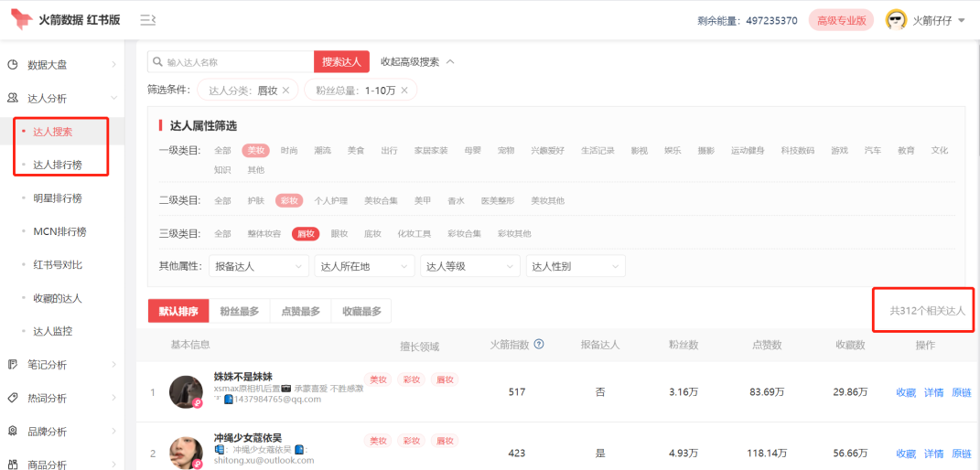Collapse the 达人分析 menu chevron
The image size is (980, 470).
(113, 98)
